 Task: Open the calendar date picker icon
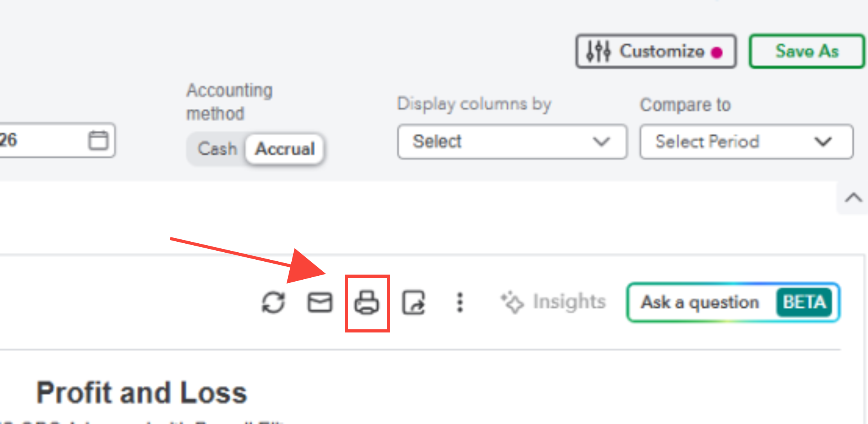point(98,140)
